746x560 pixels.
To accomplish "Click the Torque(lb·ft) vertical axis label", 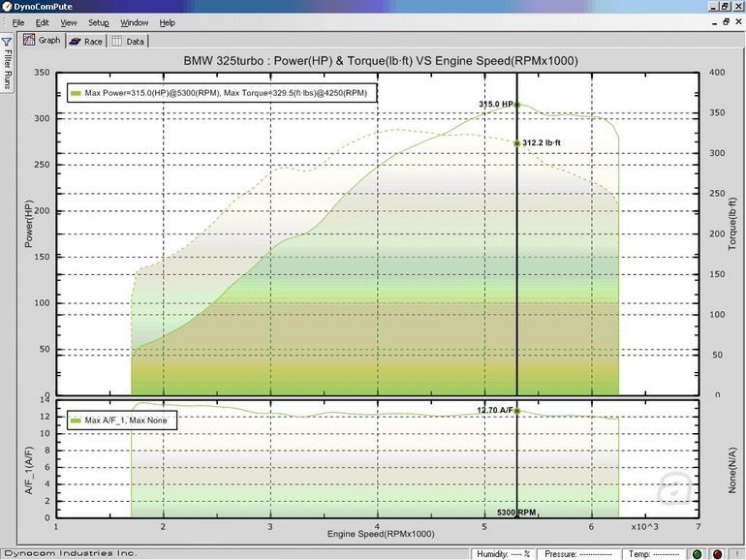I will [x=731, y=224].
